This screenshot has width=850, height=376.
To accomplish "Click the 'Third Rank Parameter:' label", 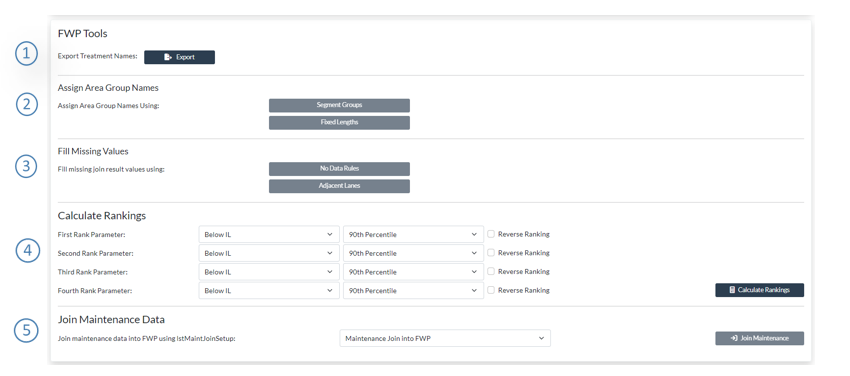I will pyautogui.click(x=93, y=272).
